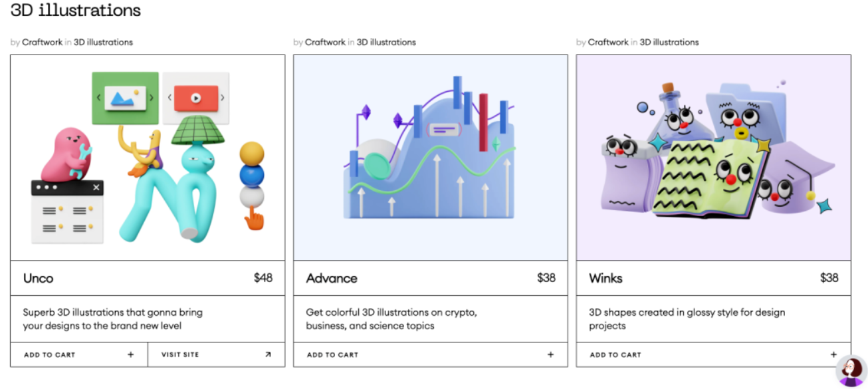Open the Unco illustration preview image
The height and width of the screenshot is (389, 868).
point(148,158)
